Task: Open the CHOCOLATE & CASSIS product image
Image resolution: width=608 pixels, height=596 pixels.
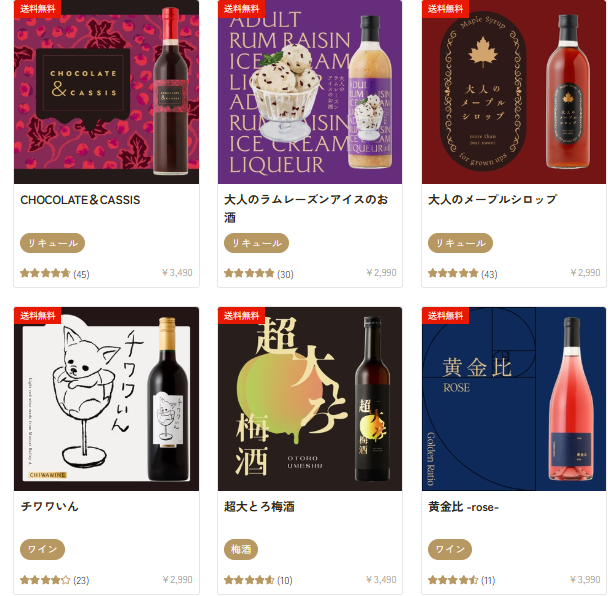Action: tap(106, 92)
